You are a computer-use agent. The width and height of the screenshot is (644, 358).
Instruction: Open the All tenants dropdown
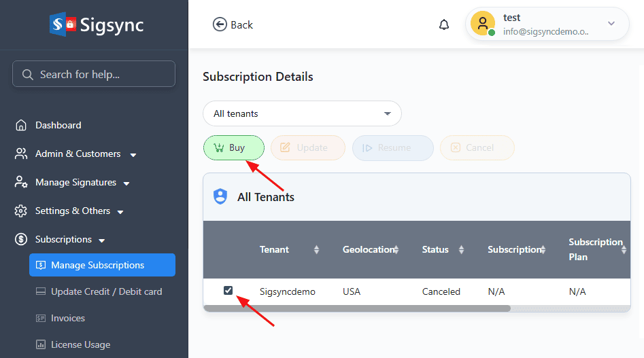[x=302, y=113]
